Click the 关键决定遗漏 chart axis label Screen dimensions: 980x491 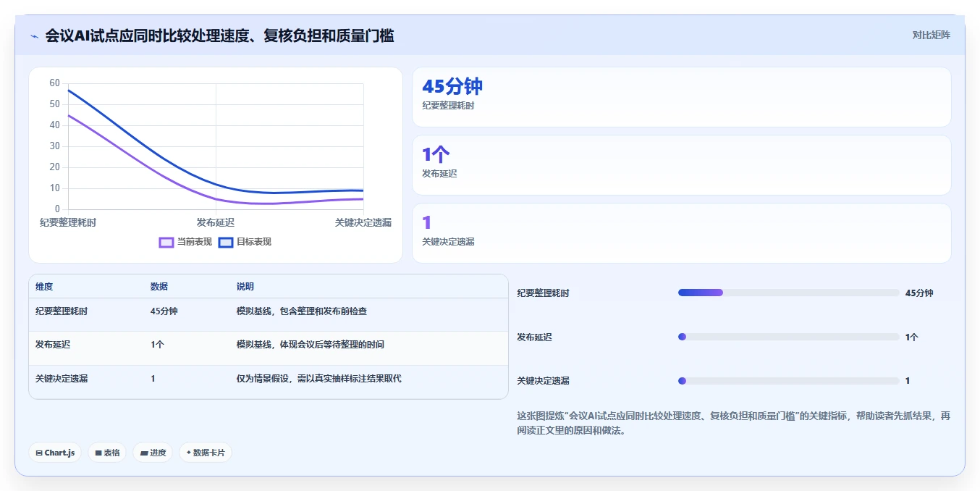point(363,222)
